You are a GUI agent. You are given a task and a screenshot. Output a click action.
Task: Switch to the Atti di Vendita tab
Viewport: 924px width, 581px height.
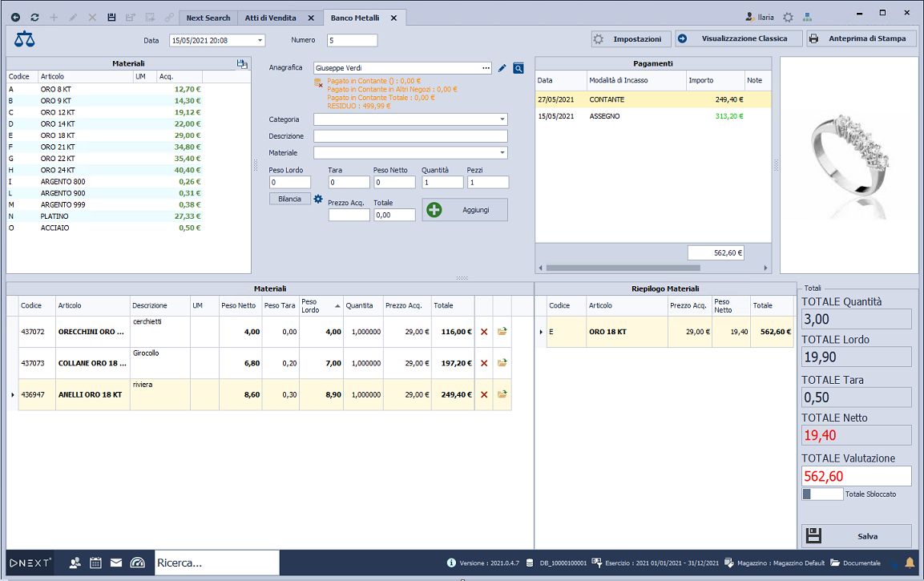coord(269,18)
